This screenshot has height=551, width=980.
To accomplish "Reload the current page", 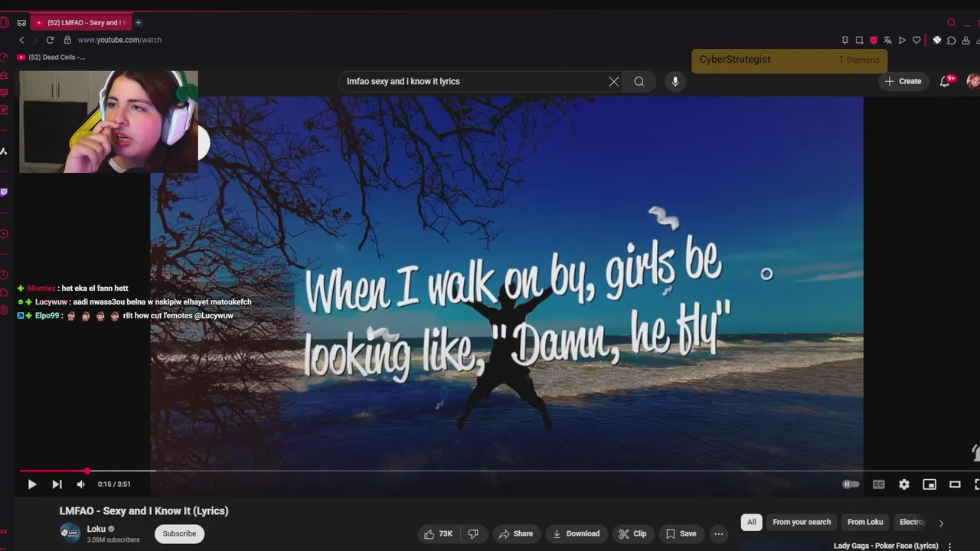I will tap(50, 40).
